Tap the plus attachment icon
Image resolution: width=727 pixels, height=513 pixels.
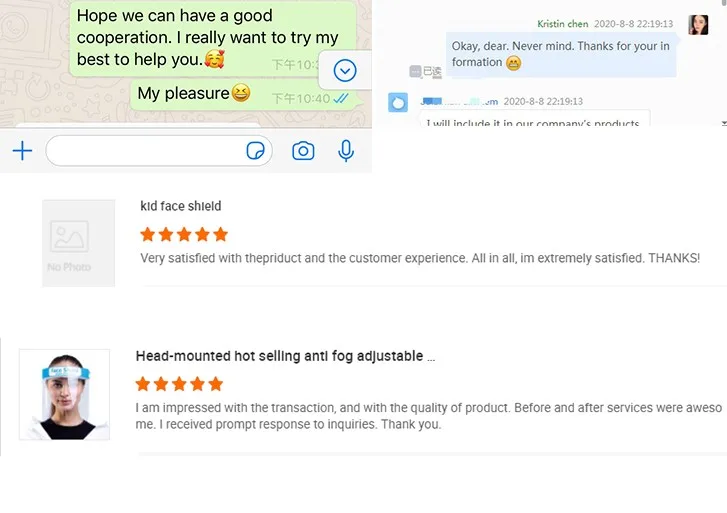click(x=22, y=151)
